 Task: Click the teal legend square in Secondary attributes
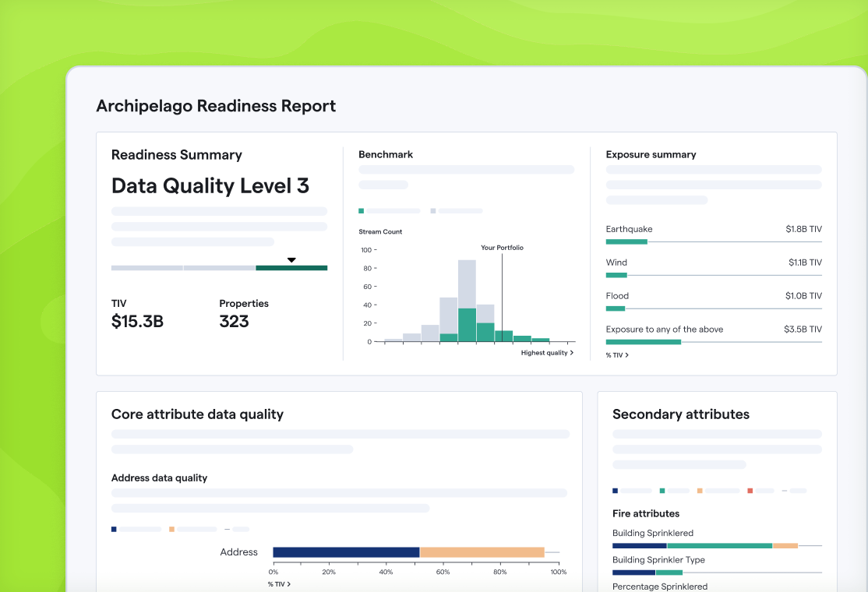click(662, 491)
